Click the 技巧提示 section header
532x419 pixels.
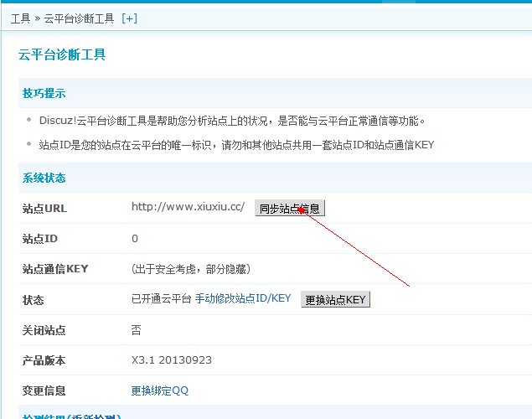click(x=44, y=93)
